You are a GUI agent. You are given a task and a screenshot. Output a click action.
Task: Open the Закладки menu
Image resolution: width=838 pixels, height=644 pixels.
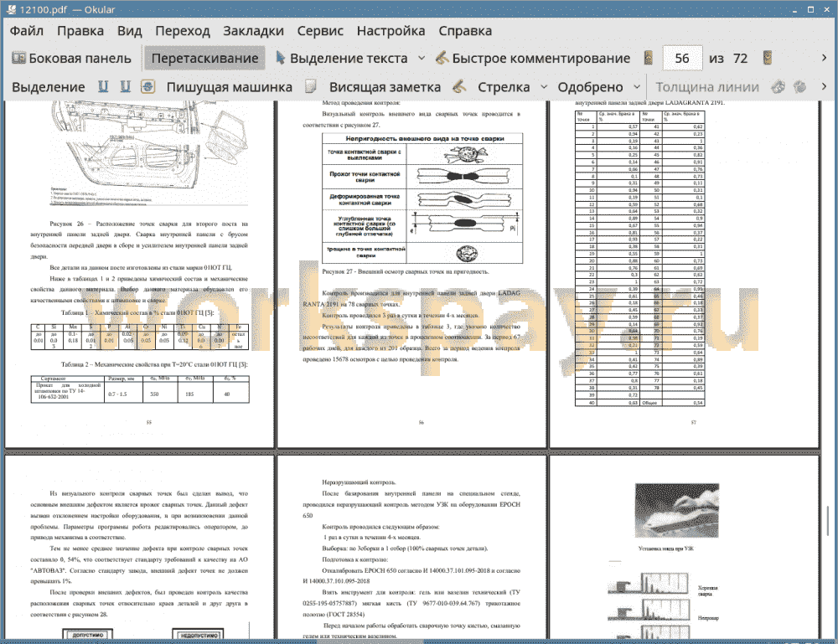pos(253,31)
